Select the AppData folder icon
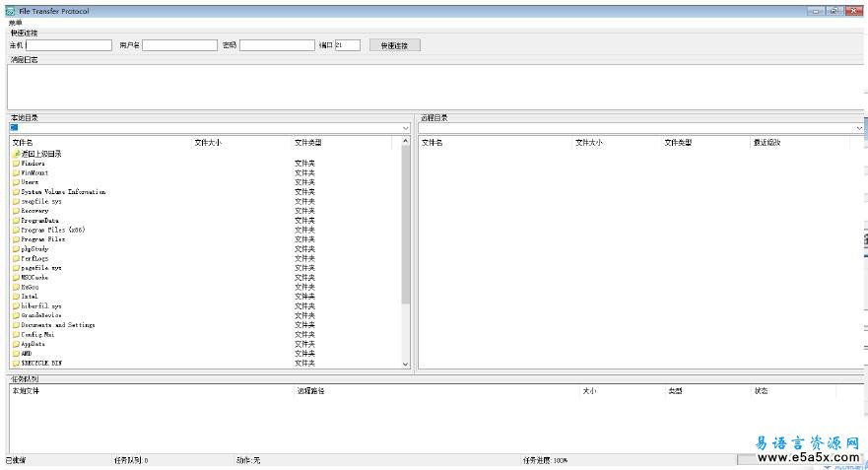Viewport: 868px width, 470px height. pyautogui.click(x=16, y=344)
